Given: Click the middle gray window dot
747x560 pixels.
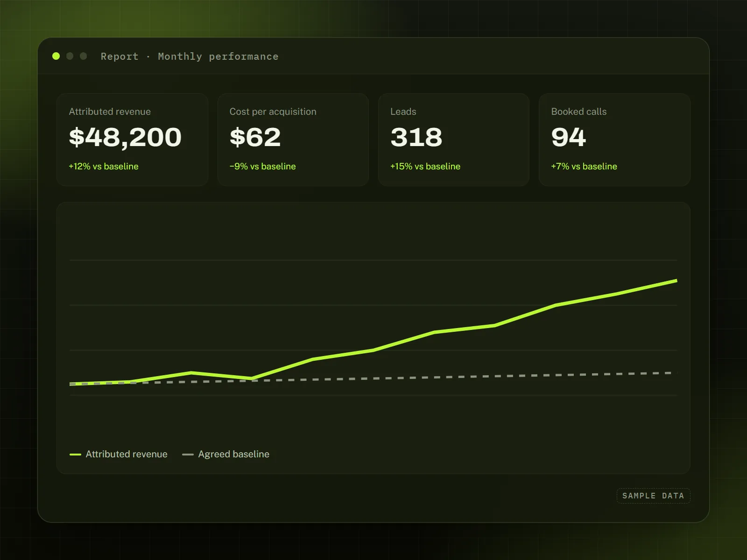Looking at the screenshot, I should point(70,56).
